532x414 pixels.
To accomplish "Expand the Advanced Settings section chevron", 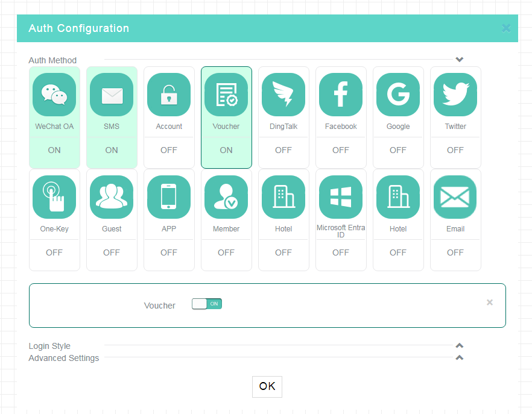I will (460, 358).
